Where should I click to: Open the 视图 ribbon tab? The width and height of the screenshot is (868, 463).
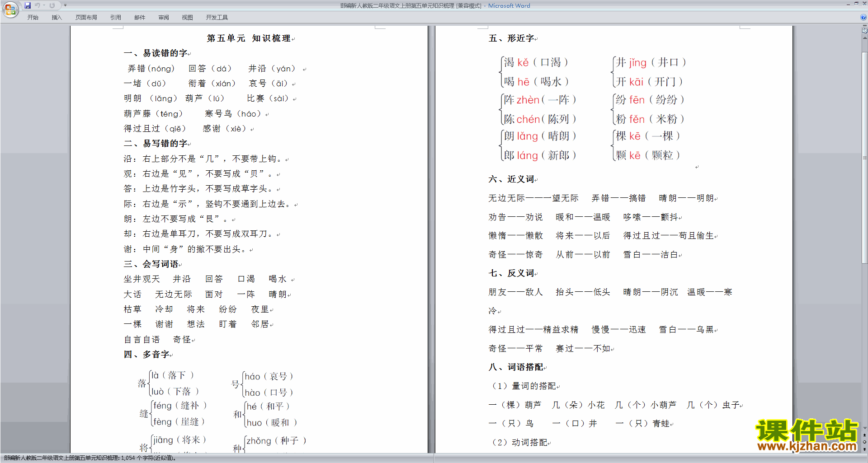tap(187, 18)
